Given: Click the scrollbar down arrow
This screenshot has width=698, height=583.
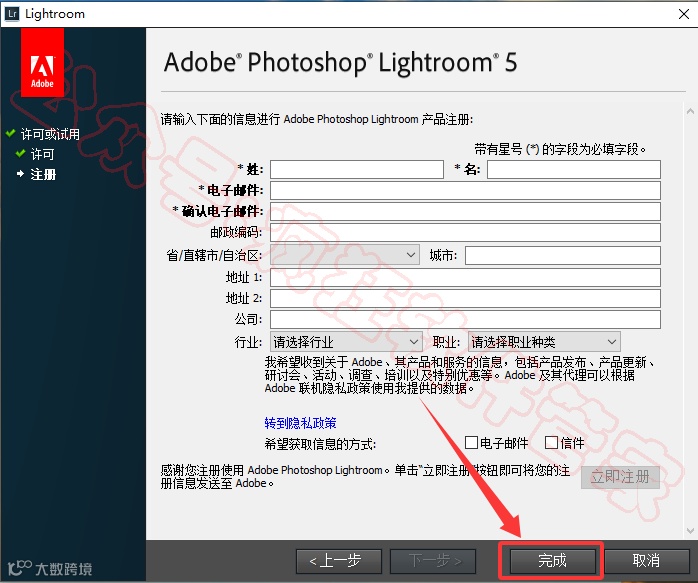Looking at the screenshot, I should [x=690, y=530].
